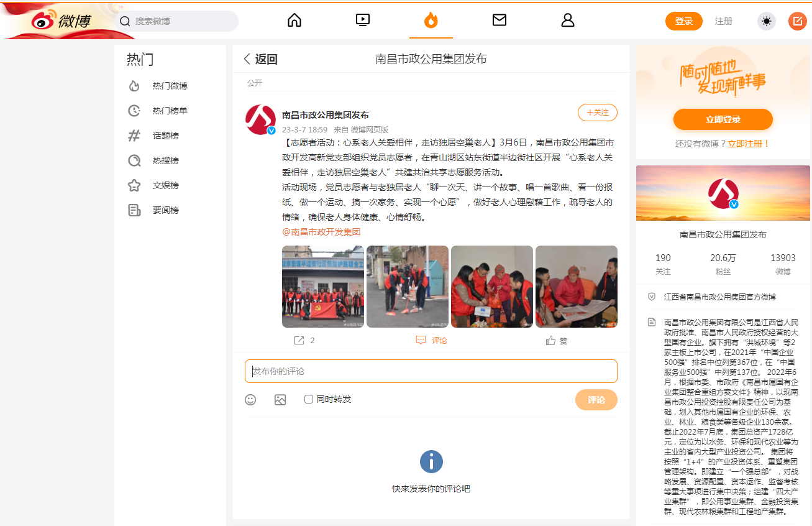
Task: Open the 20.6万 粉丝 followers count
Action: tap(723, 264)
